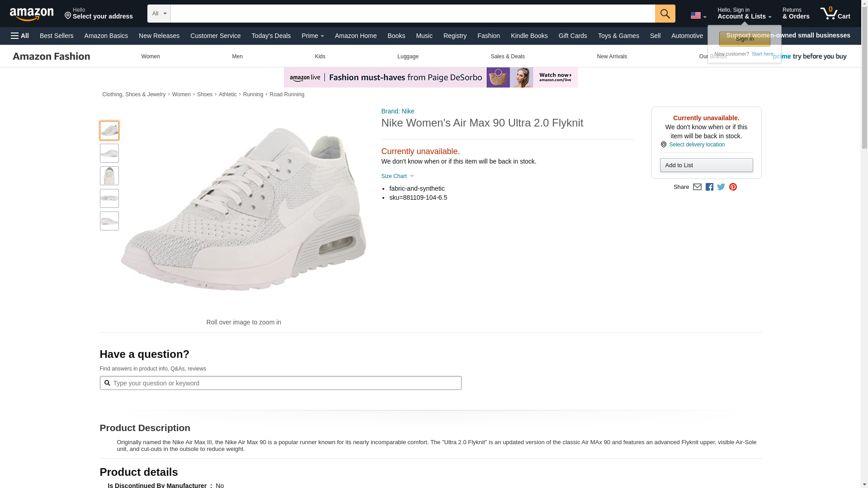
Task: Click the search magnifier button
Action: coord(665,14)
